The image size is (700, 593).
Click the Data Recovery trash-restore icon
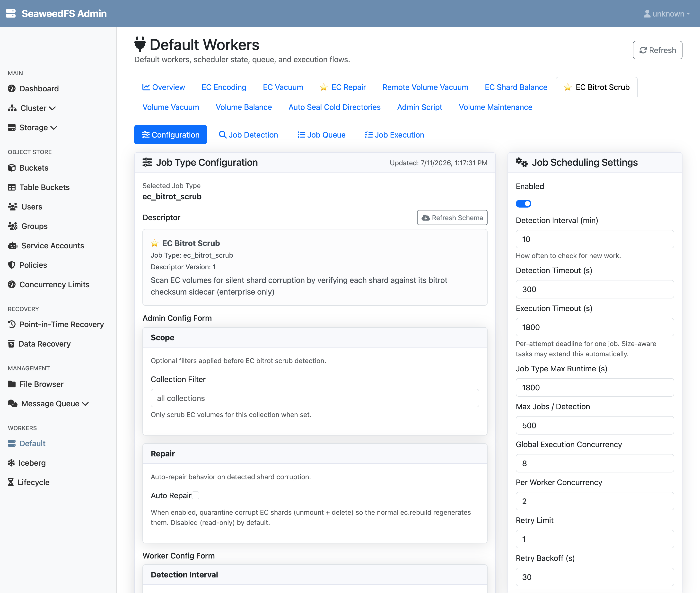pyautogui.click(x=11, y=344)
